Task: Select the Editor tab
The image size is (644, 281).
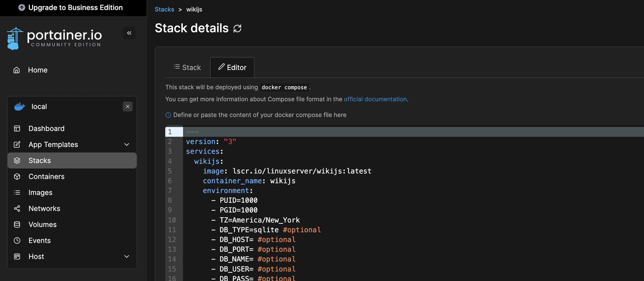Action: coord(232,67)
